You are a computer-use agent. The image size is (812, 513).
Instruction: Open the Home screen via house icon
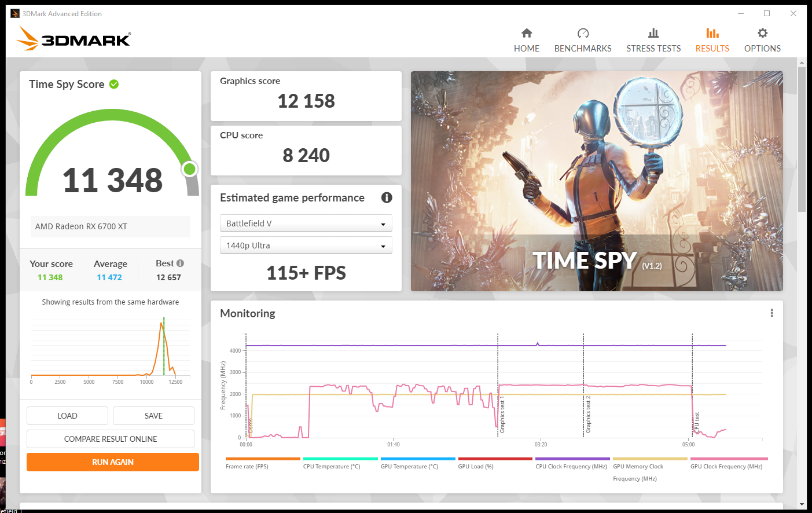[526, 34]
